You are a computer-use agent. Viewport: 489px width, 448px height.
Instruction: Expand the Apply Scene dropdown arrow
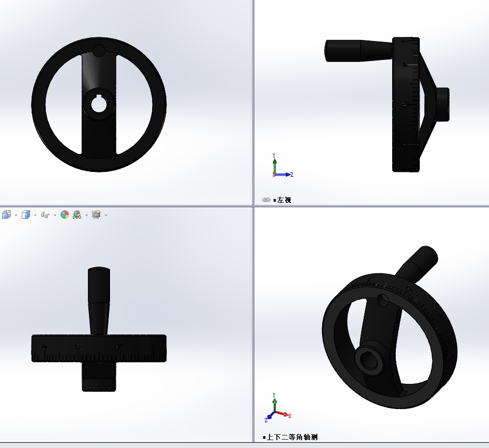[x=86, y=215]
